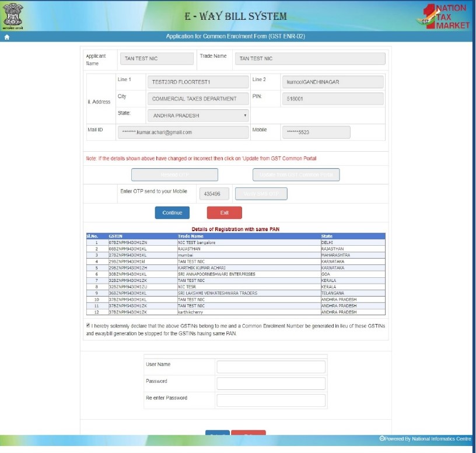Viewport: 476px width, 453px height.
Task: Click 'NIC TEST bangalore' trade name cell
Action: (x=197, y=242)
